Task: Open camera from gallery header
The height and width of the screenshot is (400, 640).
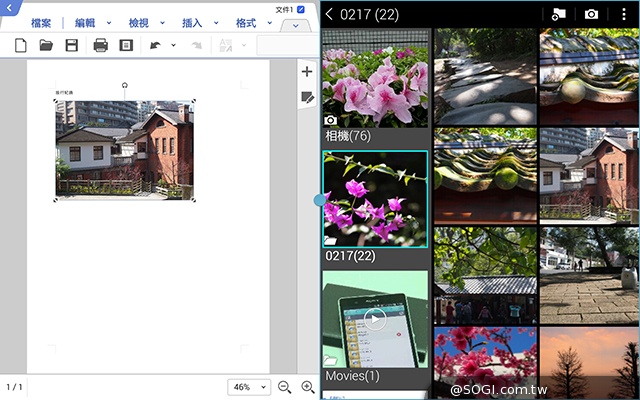Action: tap(591, 14)
